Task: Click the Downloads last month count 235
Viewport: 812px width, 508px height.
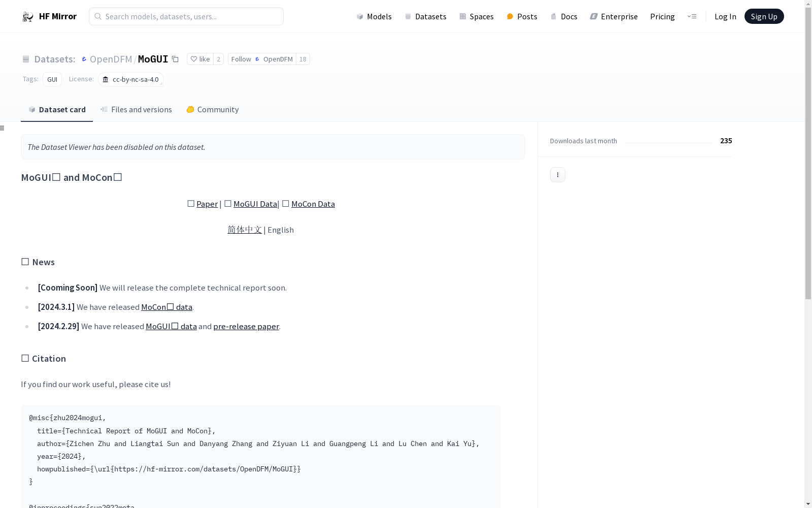Action: click(x=726, y=141)
